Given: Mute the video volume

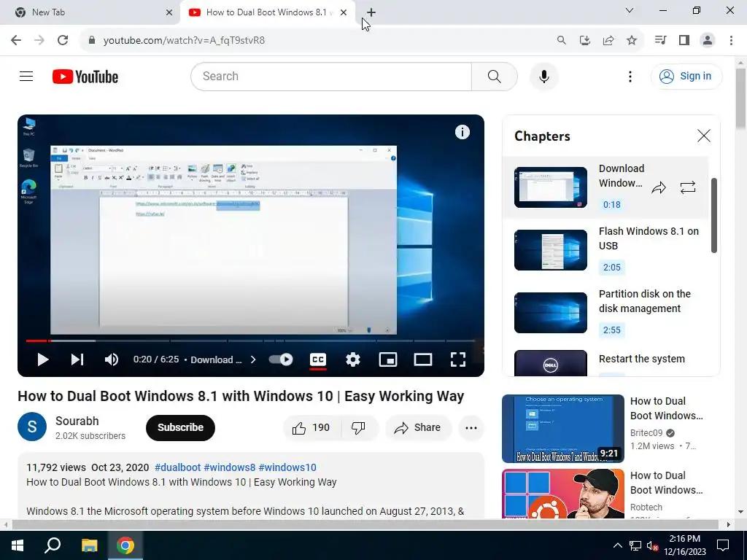Looking at the screenshot, I should point(112,359).
